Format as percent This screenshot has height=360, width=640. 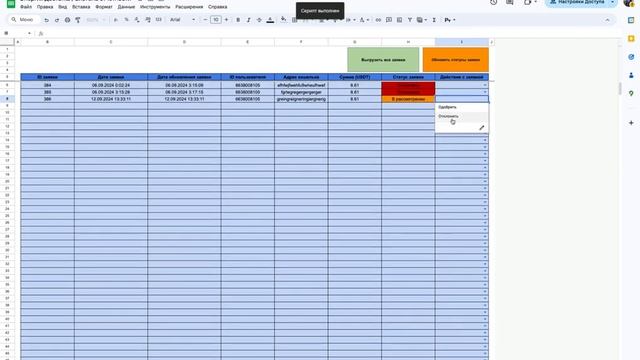[x=127, y=20]
